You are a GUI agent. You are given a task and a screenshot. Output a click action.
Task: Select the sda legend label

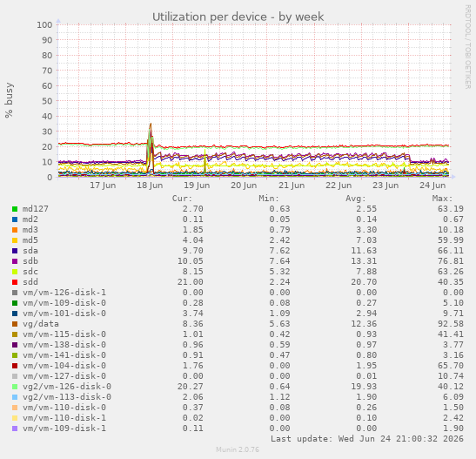[x=30, y=251]
